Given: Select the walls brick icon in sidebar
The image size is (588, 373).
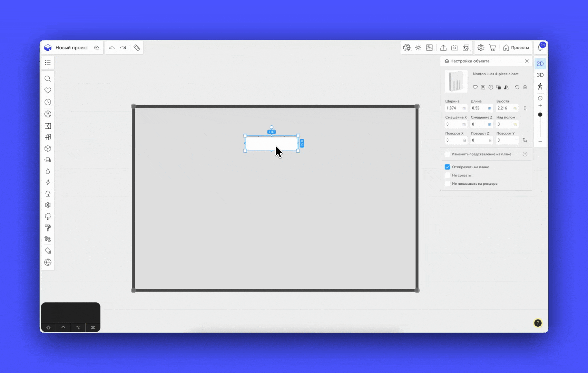Looking at the screenshot, I should tap(48, 126).
